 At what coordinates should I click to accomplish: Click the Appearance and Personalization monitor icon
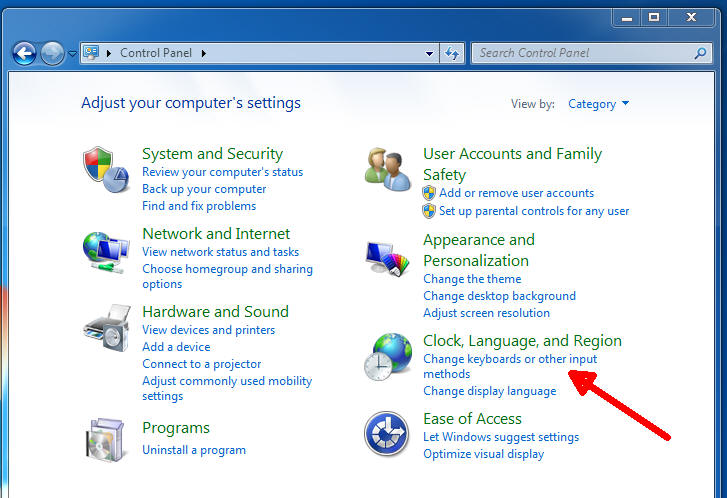point(386,264)
